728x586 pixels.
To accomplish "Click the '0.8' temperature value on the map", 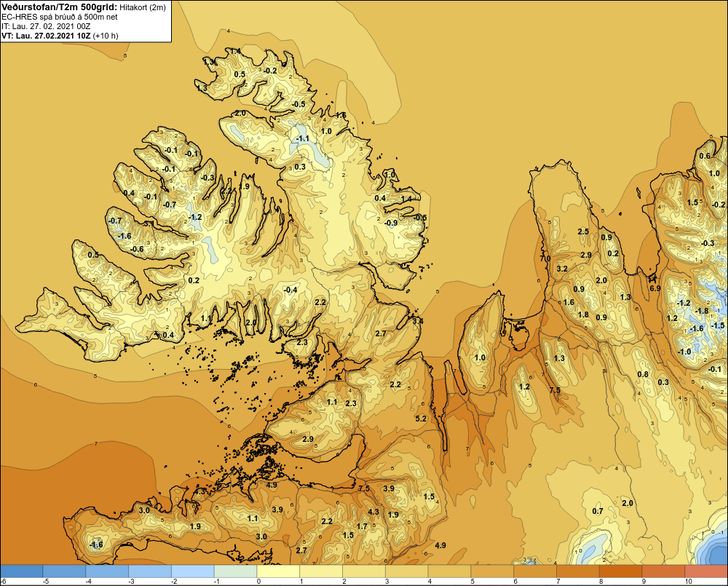I will click(x=643, y=375).
